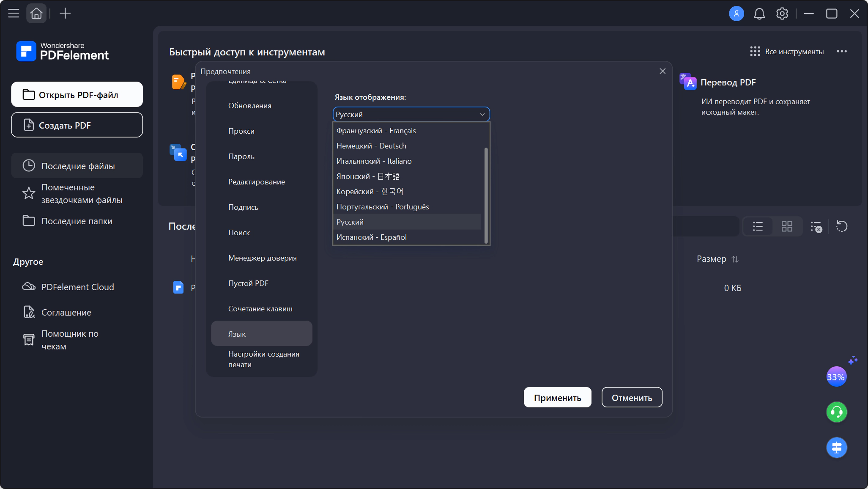Click the receipt assistant icon

pyautogui.click(x=29, y=340)
